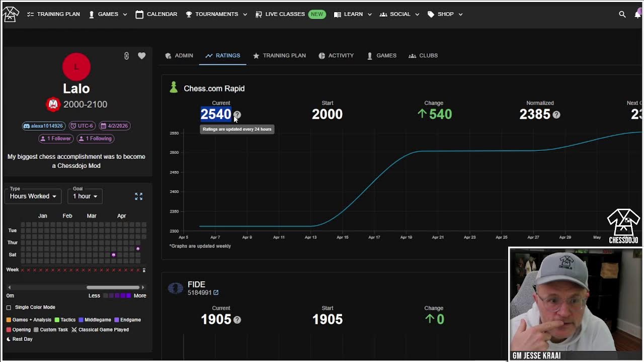Open the external link icon beside FIDE ID
Screen dimensions: 644x362
[x=216, y=293]
